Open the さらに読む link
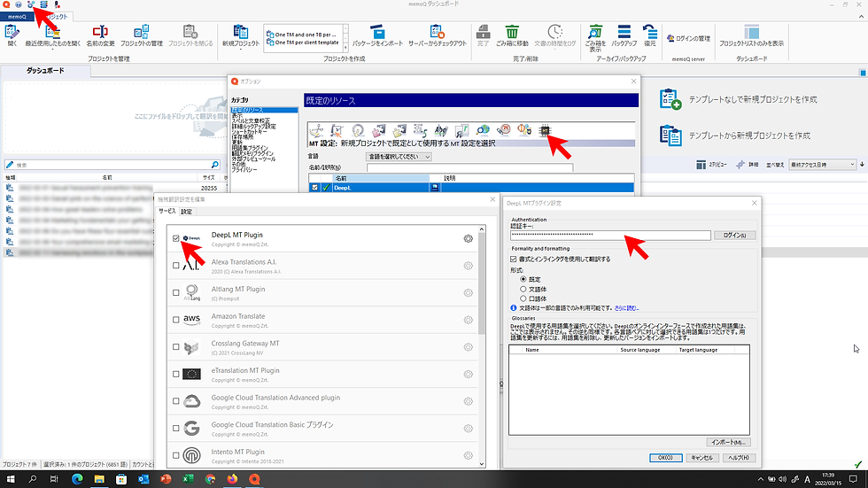The height and width of the screenshot is (488, 868). click(627, 308)
